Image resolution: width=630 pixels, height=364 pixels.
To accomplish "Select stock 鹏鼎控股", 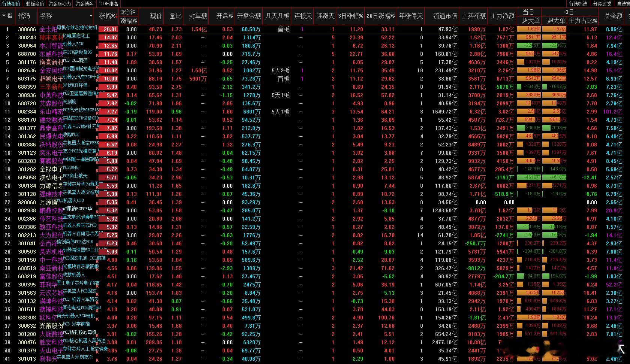I will (51, 210).
